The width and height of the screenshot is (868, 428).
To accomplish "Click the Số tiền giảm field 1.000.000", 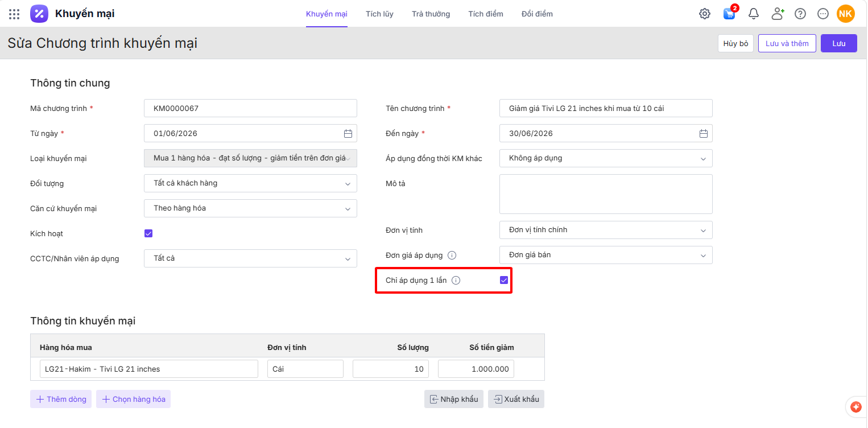I will (x=476, y=369).
